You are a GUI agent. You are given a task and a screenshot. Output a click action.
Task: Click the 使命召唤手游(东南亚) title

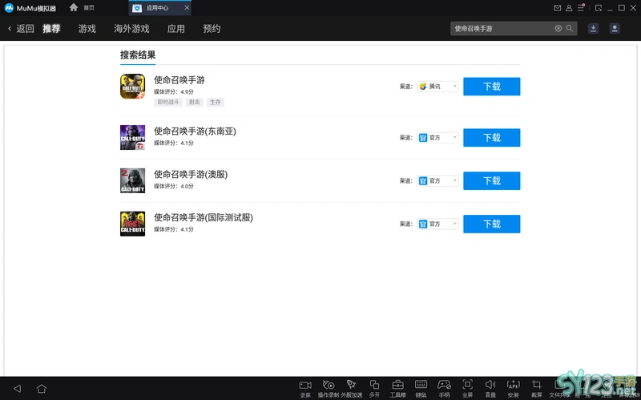point(195,131)
